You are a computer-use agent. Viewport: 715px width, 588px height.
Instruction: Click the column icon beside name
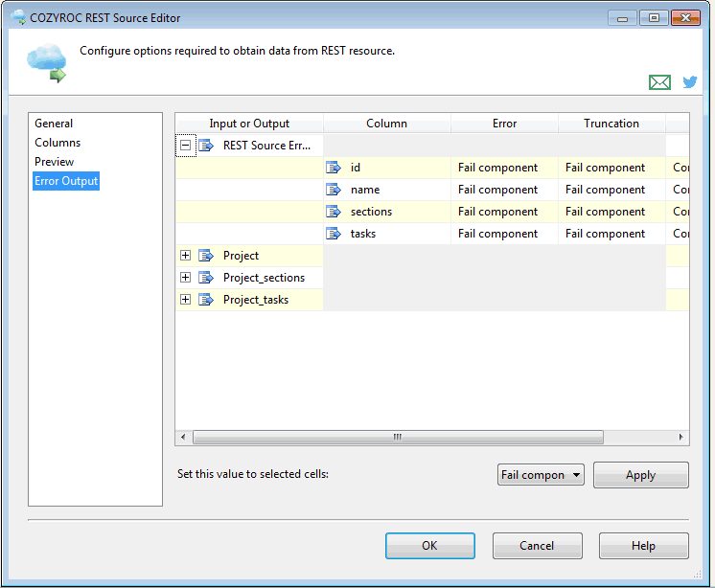pos(334,190)
